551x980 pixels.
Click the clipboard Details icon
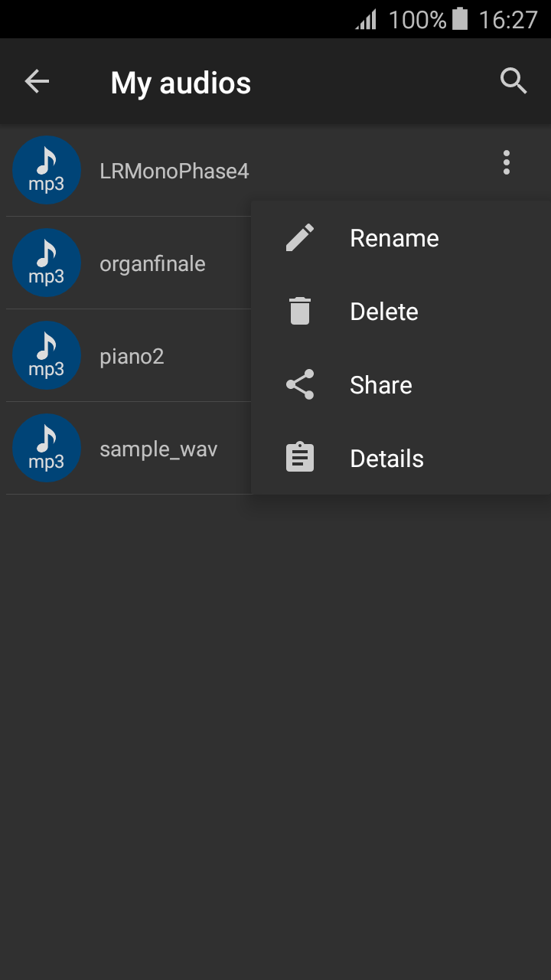[x=300, y=459]
